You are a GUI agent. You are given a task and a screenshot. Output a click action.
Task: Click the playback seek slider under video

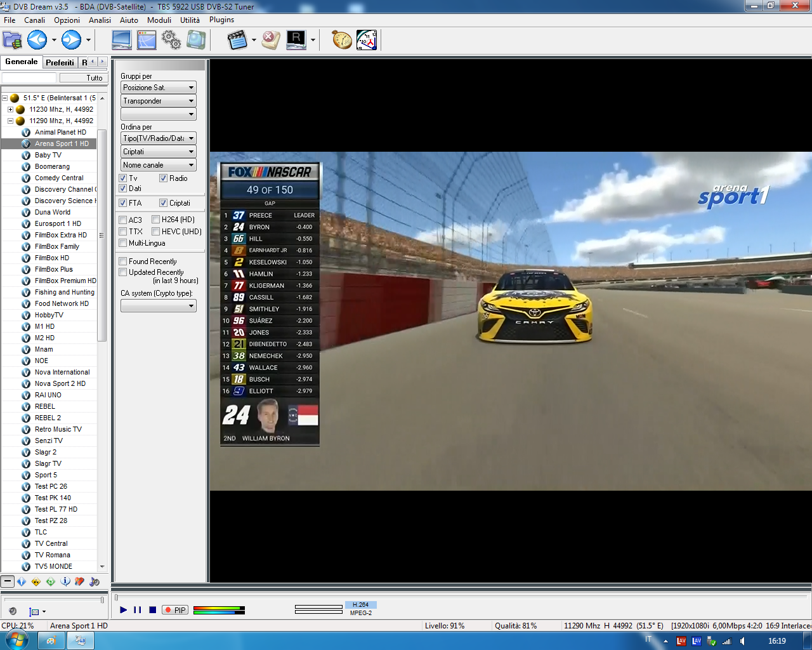461,597
